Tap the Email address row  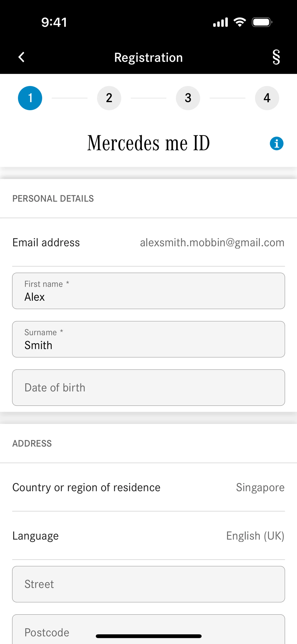coord(148,242)
